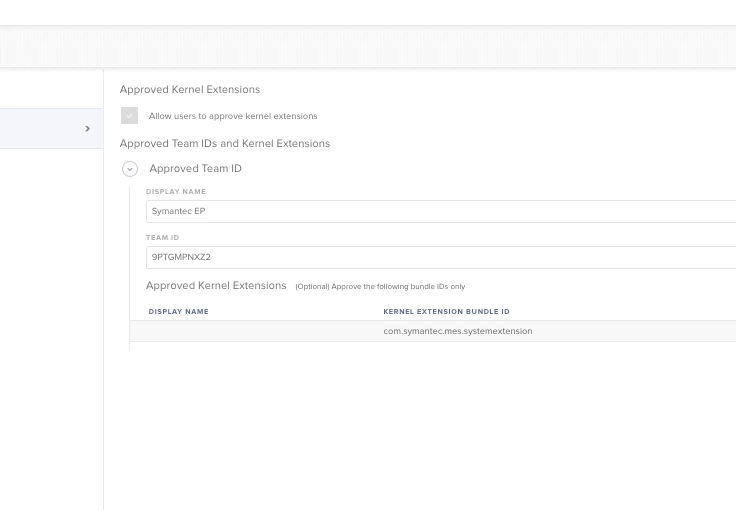Select the com.symantec.mes.systemextension bundle ID row

(433, 331)
